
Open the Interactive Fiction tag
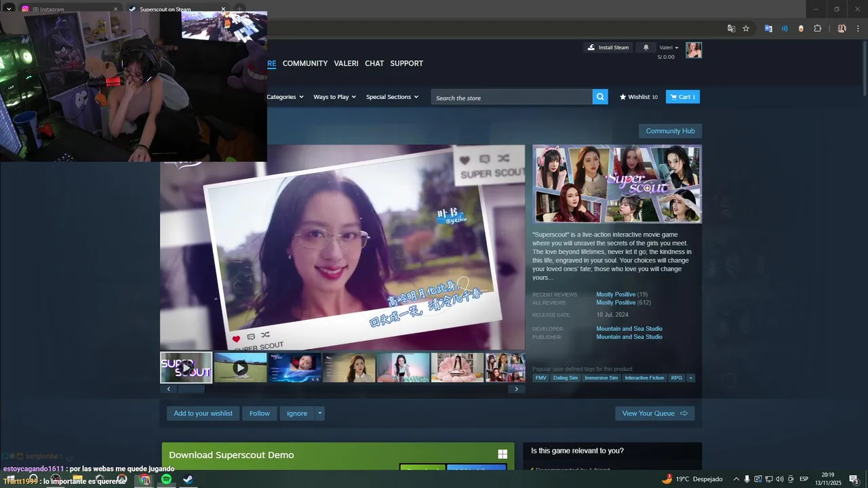(x=644, y=378)
